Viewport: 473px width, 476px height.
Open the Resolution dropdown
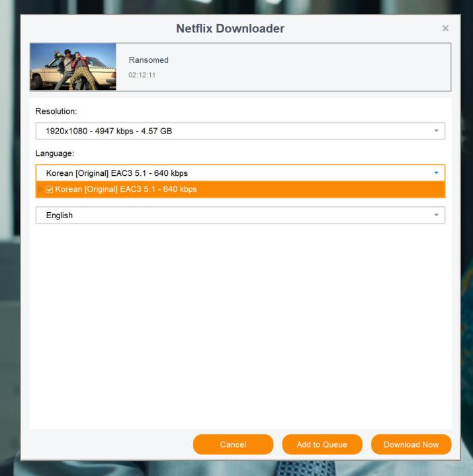coord(240,131)
